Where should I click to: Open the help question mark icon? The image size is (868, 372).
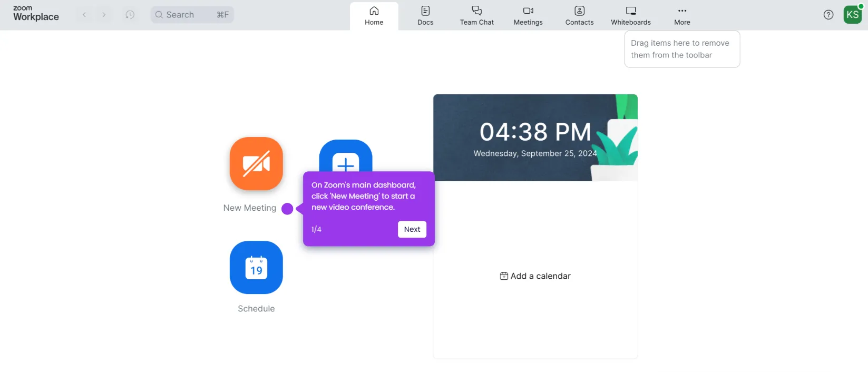(828, 15)
